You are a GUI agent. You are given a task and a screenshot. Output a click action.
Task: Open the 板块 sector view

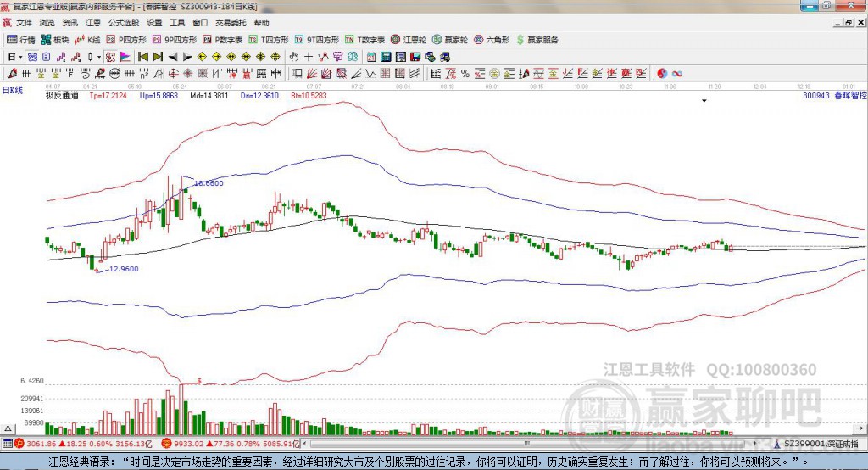(x=54, y=40)
